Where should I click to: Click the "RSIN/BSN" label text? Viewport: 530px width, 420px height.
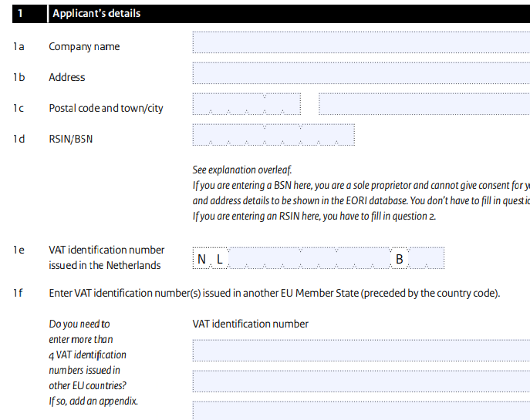coord(71,139)
